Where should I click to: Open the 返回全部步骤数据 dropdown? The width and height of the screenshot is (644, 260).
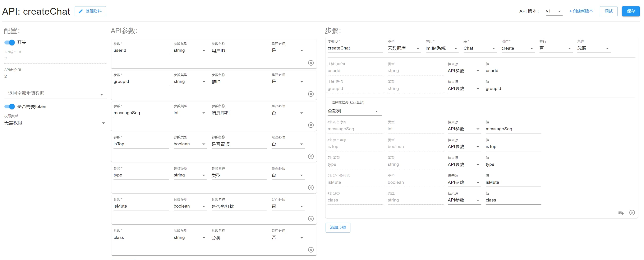click(x=55, y=93)
